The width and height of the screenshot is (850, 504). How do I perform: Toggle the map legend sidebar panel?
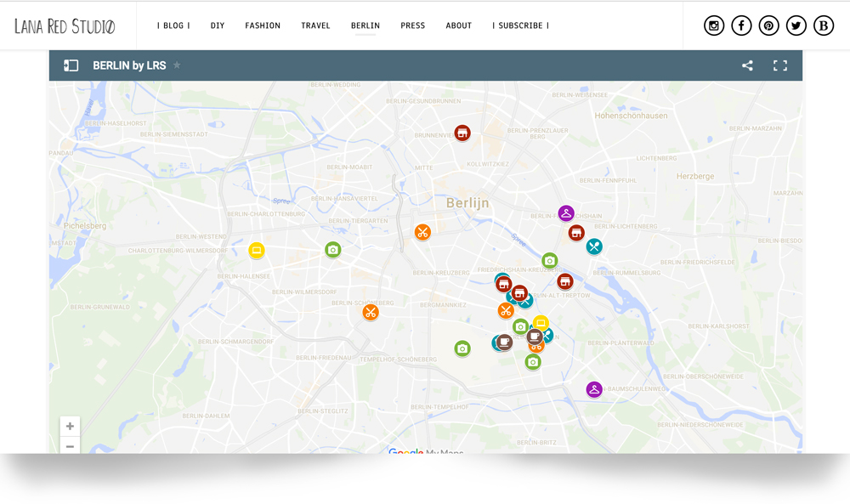coord(71,65)
